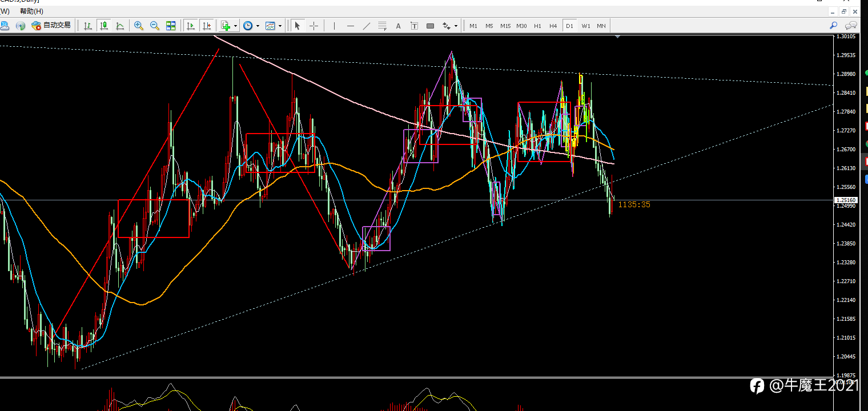Open the periodicity clock dropdown
Image resolution: width=868 pixels, height=411 pixels.
point(258,26)
